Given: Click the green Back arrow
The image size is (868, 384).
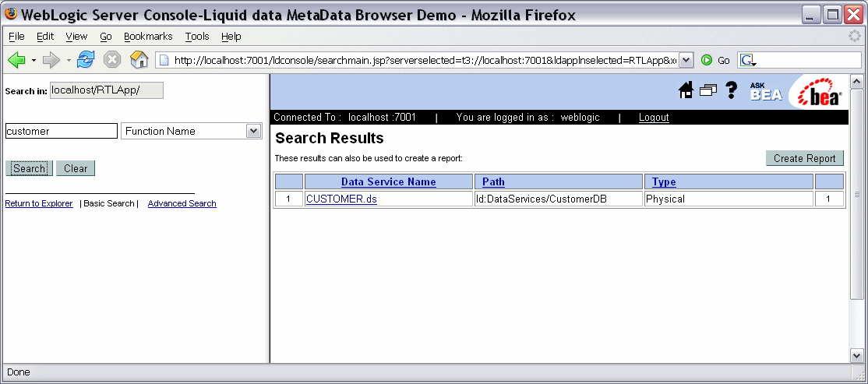Looking at the screenshot, I should point(16,60).
